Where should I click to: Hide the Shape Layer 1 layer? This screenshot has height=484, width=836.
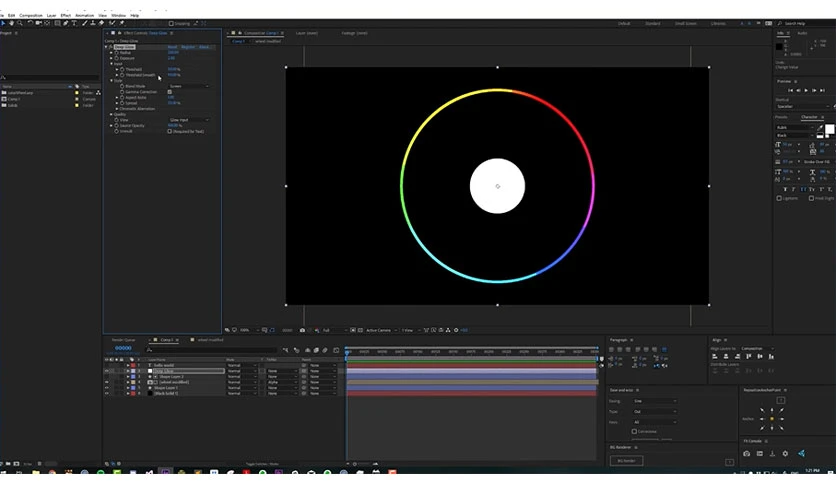(x=106, y=387)
